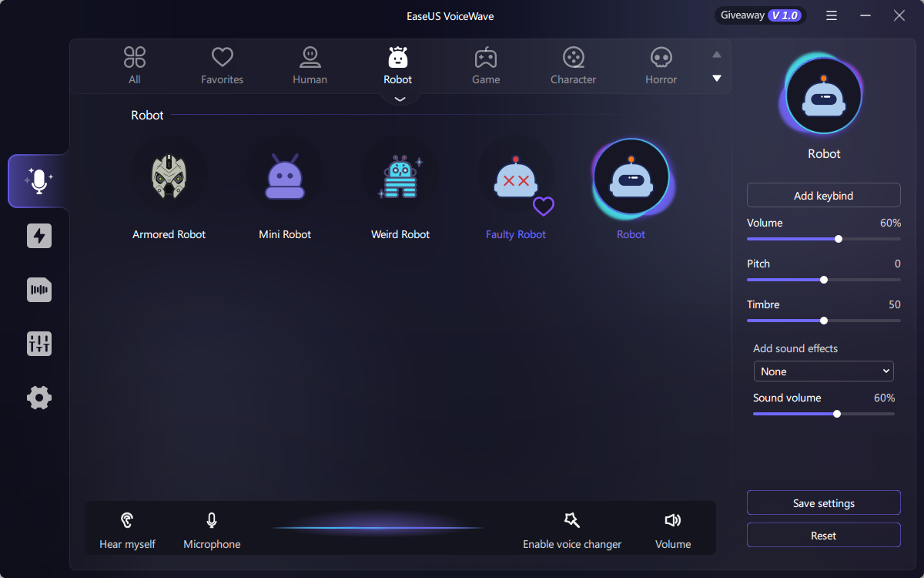Select the Armored Robot voice
924x578 pixels.
point(169,176)
